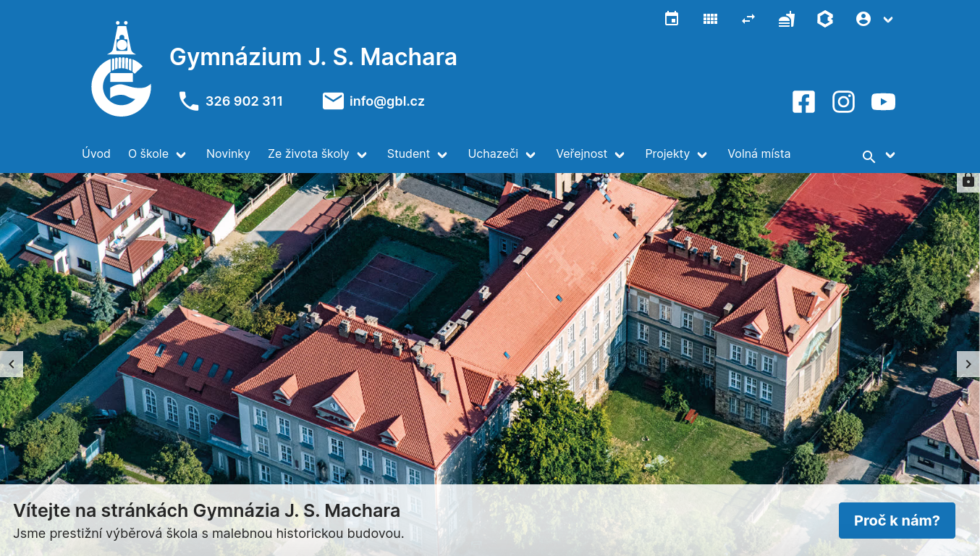
Task: Click the hexagon system icon
Action: point(825,19)
